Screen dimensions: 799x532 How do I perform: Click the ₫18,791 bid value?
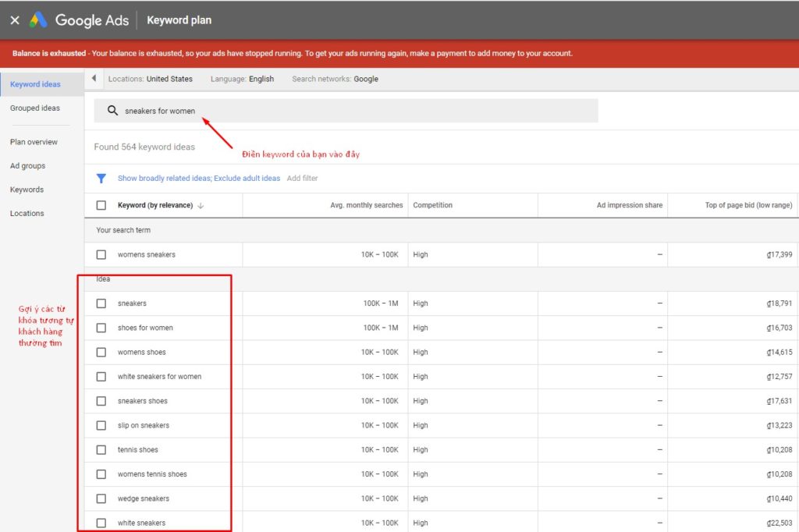coord(779,303)
